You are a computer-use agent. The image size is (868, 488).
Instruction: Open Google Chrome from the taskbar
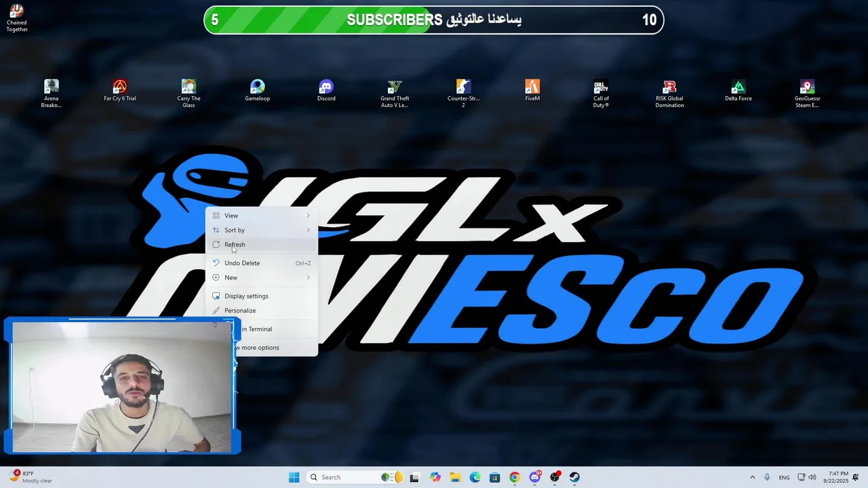click(515, 477)
